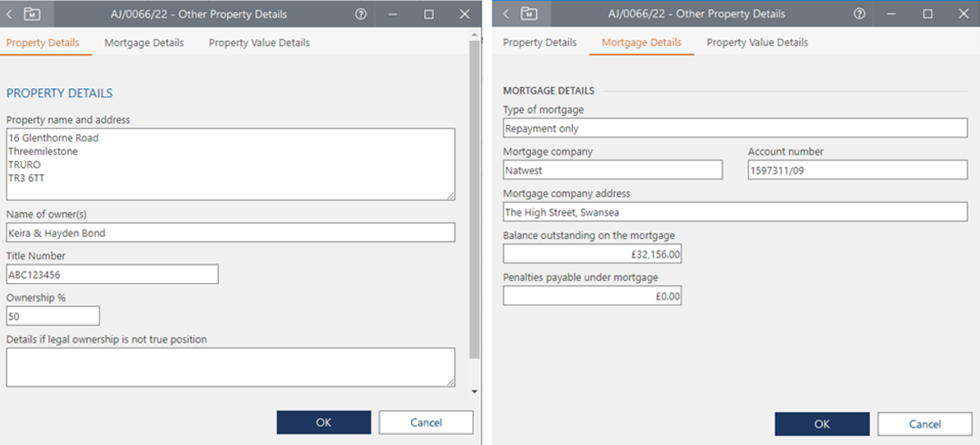Click the mortgage Account number field
This screenshot has width=980, height=445.
[857, 170]
